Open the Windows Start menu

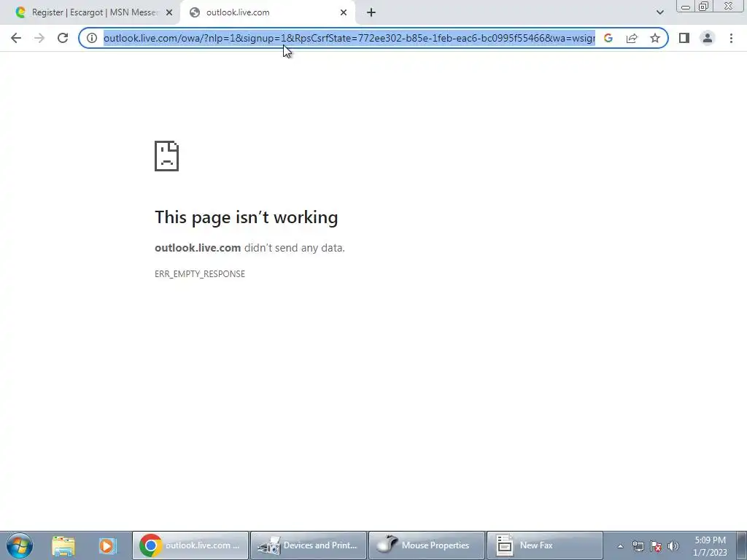(x=19, y=545)
